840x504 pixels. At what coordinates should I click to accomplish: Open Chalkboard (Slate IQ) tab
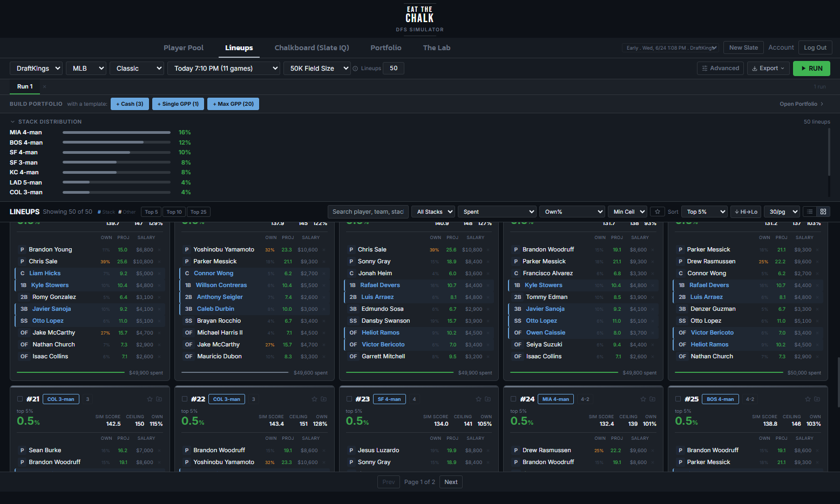pos(311,47)
